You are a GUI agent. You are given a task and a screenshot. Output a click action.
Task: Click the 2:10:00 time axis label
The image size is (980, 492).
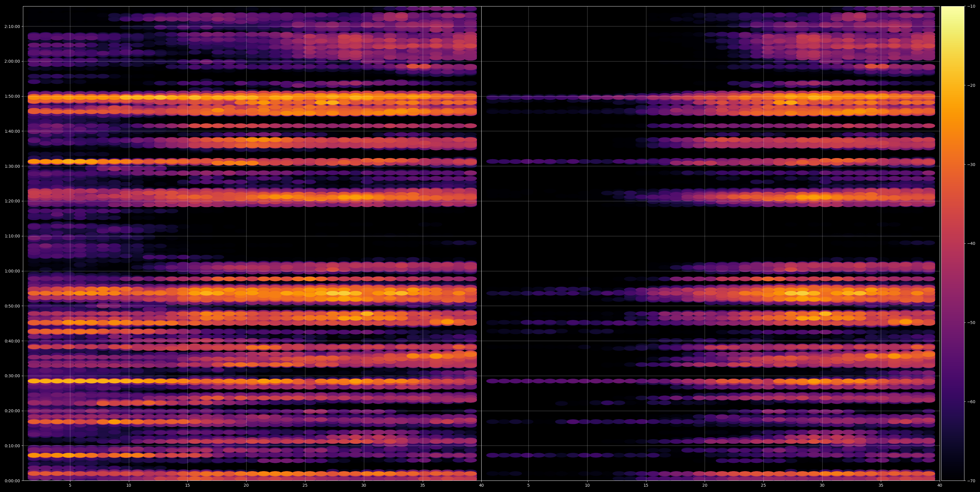pyautogui.click(x=13, y=27)
